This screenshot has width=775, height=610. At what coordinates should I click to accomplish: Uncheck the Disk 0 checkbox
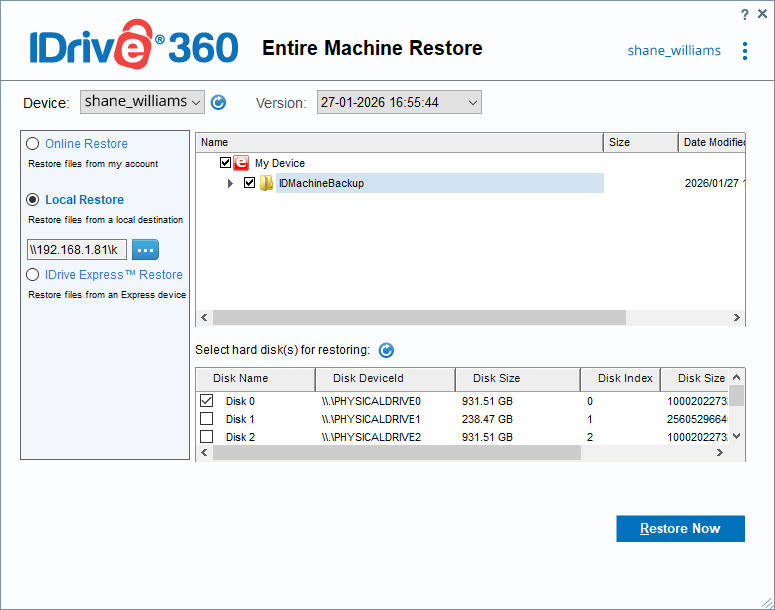pyautogui.click(x=207, y=401)
